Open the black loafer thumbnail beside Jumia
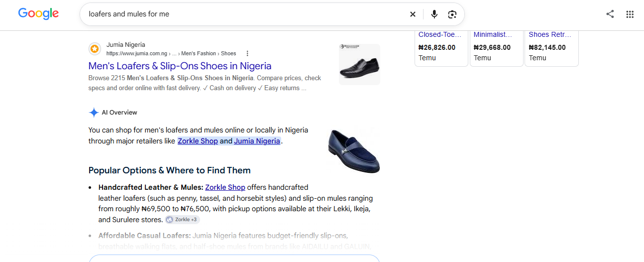 [x=359, y=64]
